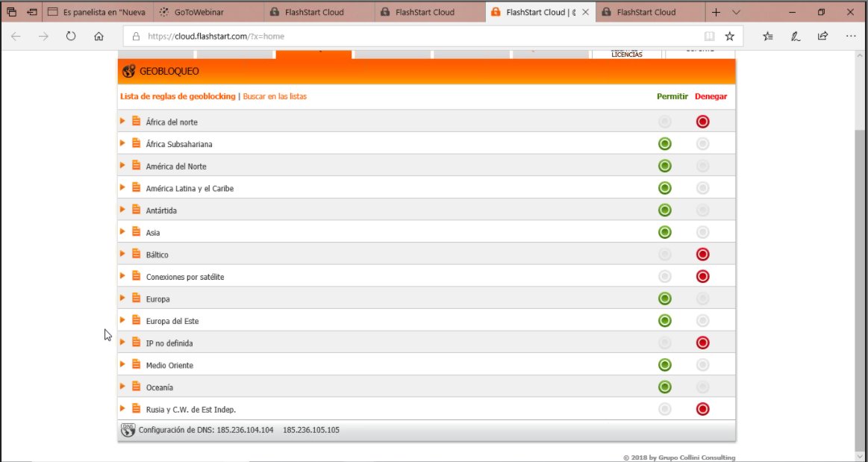This screenshot has height=462, width=868.
Task: Click the Configuración de DNS address text
Action: coord(239,430)
